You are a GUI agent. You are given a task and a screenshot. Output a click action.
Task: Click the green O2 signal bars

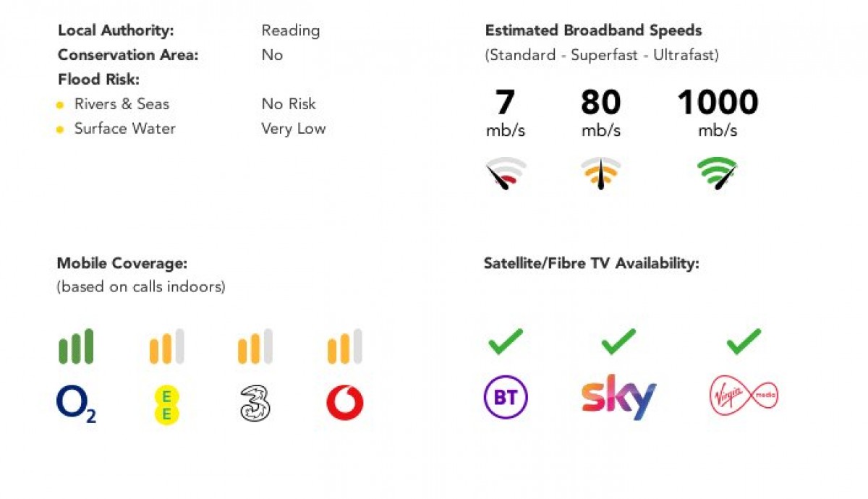tap(76, 346)
